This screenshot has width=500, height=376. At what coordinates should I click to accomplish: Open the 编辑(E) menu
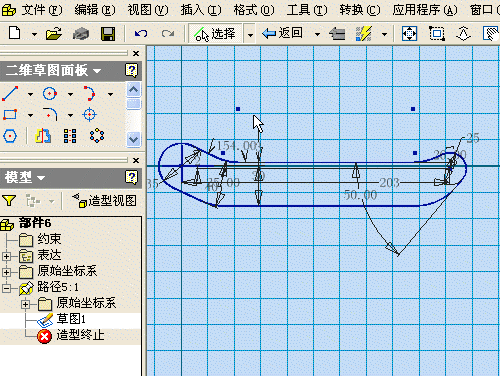(x=95, y=10)
